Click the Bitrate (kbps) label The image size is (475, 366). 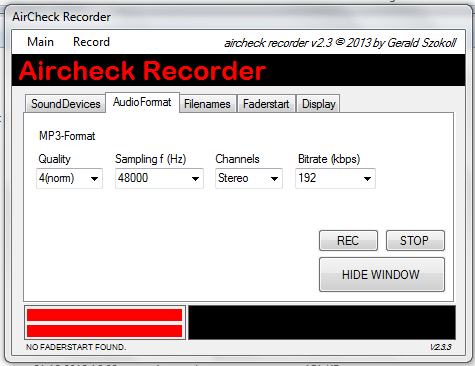329,159
